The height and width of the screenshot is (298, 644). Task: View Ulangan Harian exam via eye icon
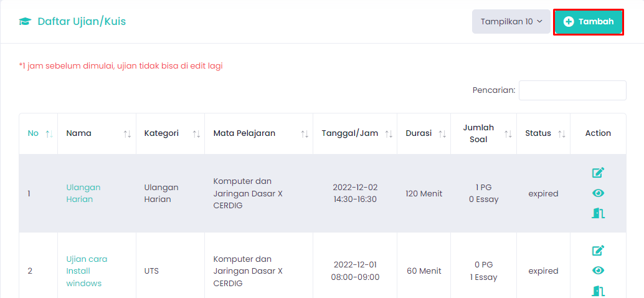click(x=598, y=193)
